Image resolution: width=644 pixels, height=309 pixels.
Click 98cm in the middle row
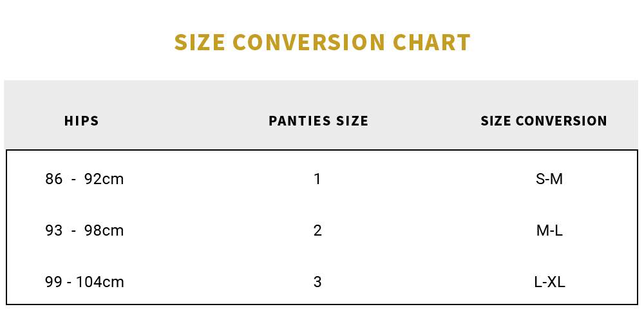pyautogui.click(x=104, y=230)
